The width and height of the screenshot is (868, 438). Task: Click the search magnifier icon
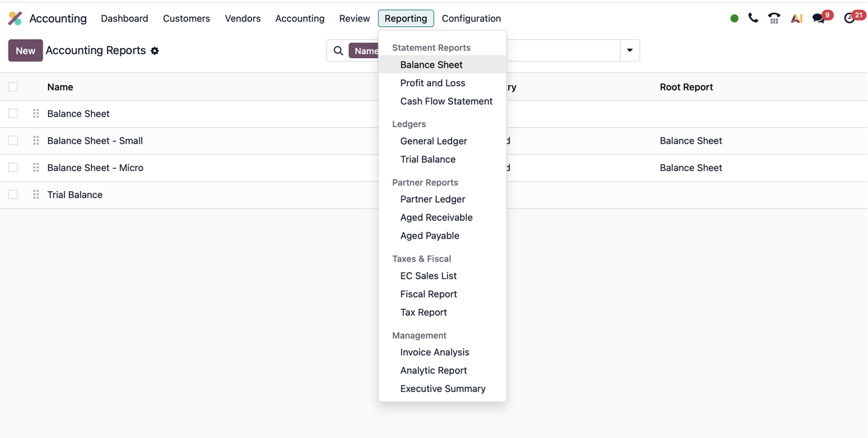[338, 51]
